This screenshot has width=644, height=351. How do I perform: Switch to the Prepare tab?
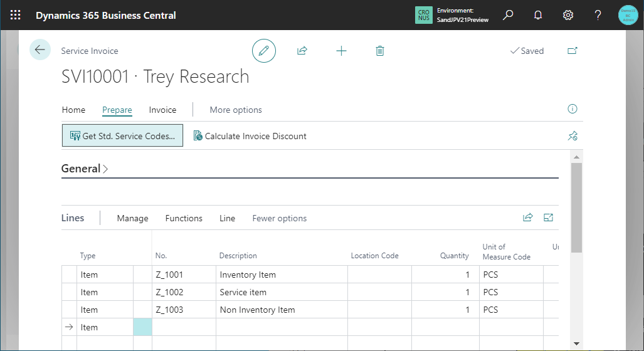point(117,110)
